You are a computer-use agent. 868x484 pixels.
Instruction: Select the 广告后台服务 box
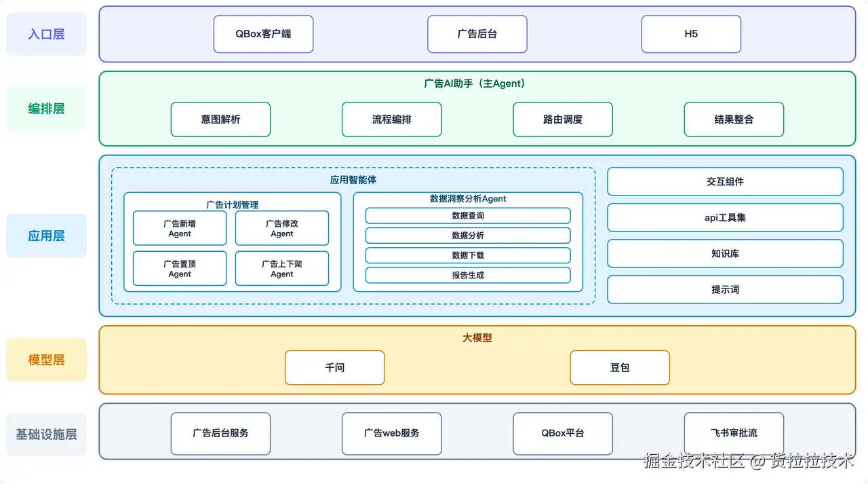(x=220, y=433)
